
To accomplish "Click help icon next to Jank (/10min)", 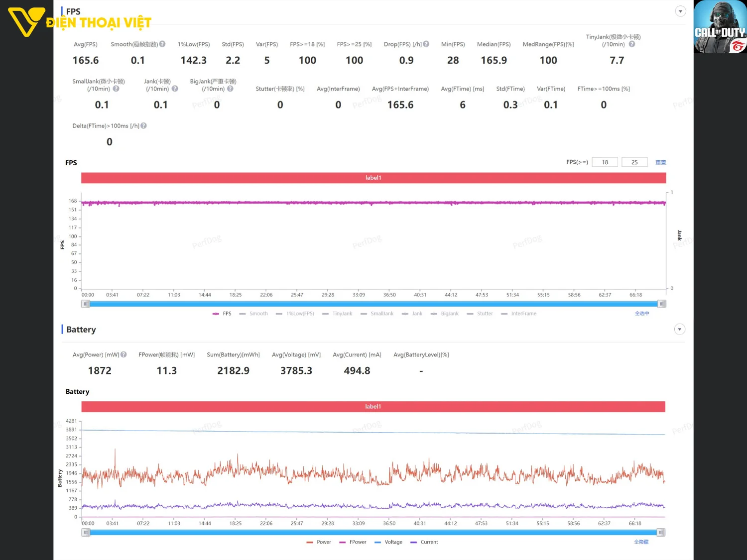I will point(175,89).
